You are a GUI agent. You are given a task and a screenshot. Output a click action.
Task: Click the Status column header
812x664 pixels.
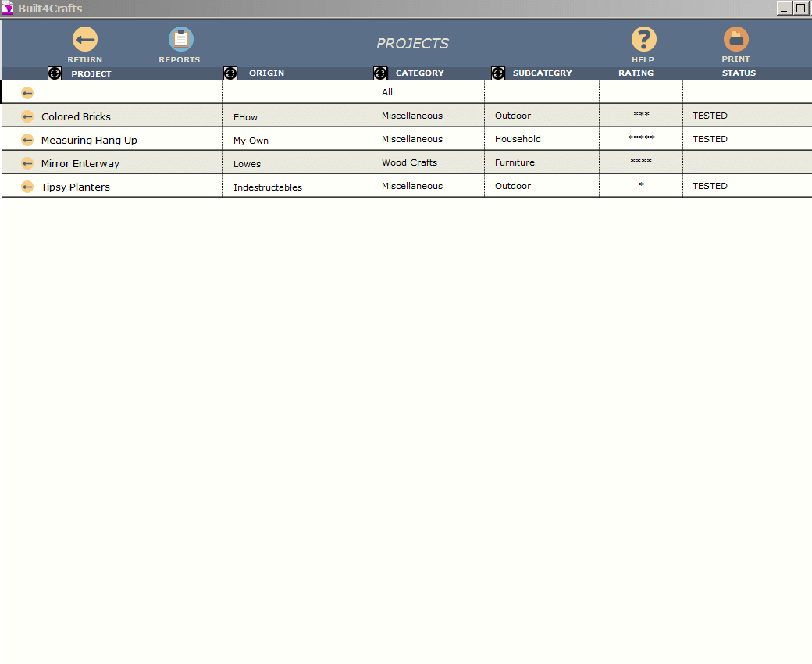point(739,73)
